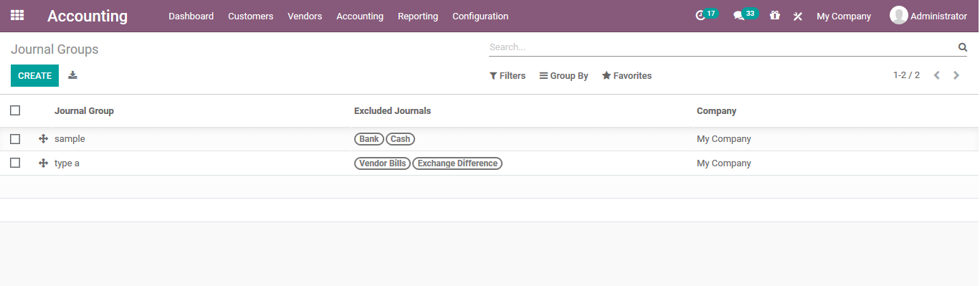
Task: Open the Reporting menu
Action: point(418,16)
